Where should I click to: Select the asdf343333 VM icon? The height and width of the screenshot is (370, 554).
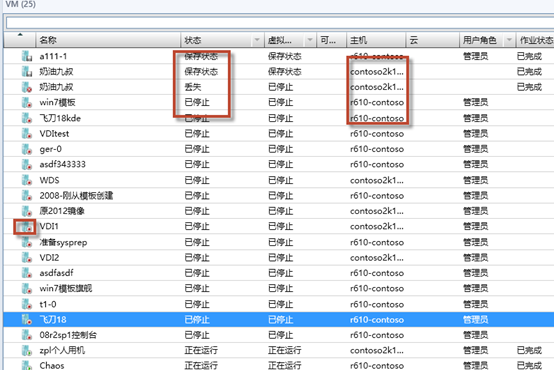(27, 164)
